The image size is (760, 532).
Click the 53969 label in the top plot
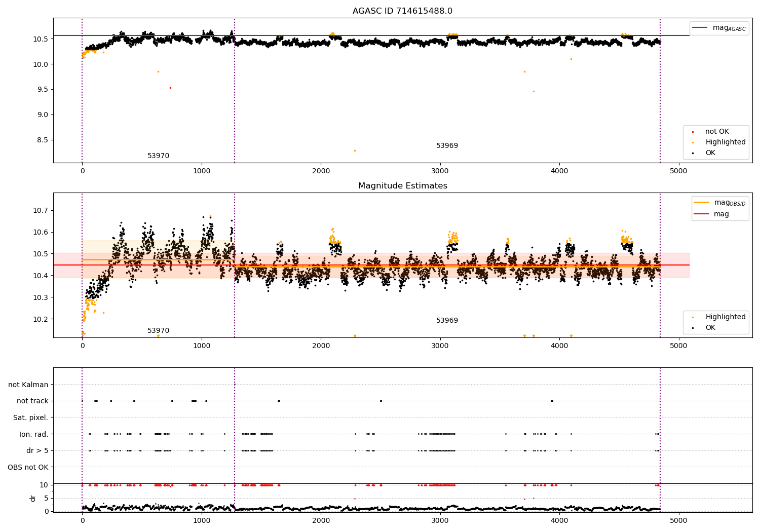click(447, 146)
